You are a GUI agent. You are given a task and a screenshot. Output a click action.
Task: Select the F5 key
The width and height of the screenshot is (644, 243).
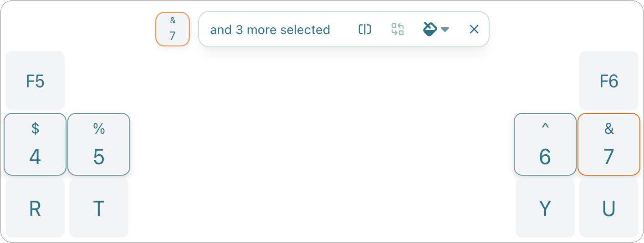click(35, 81)
